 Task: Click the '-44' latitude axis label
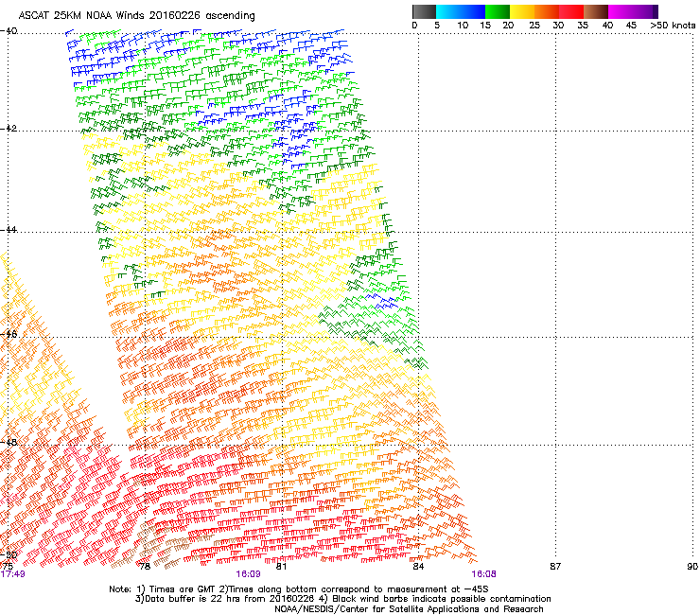[9, 230]
